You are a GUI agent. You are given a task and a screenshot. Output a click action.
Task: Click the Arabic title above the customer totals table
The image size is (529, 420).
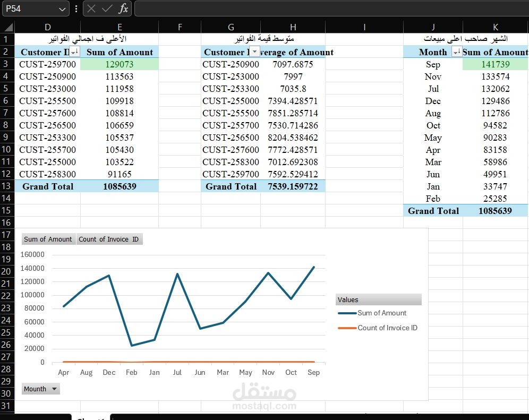click(88, 39)
